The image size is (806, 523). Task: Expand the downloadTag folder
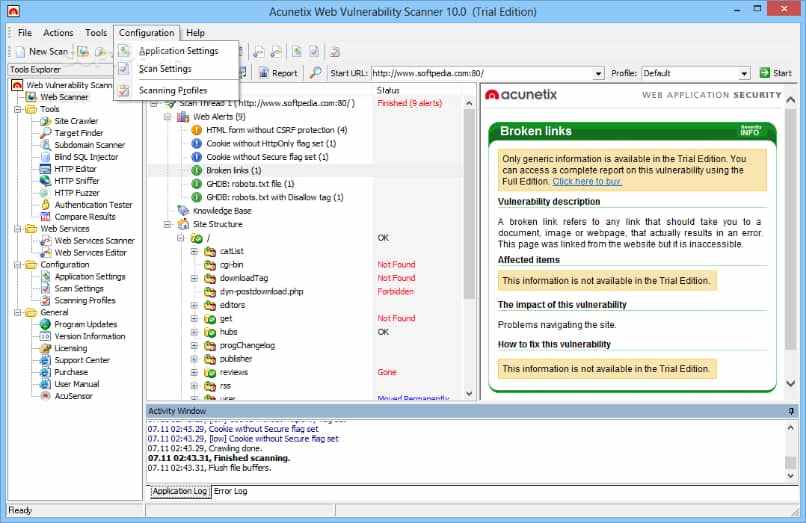point(194,278)
